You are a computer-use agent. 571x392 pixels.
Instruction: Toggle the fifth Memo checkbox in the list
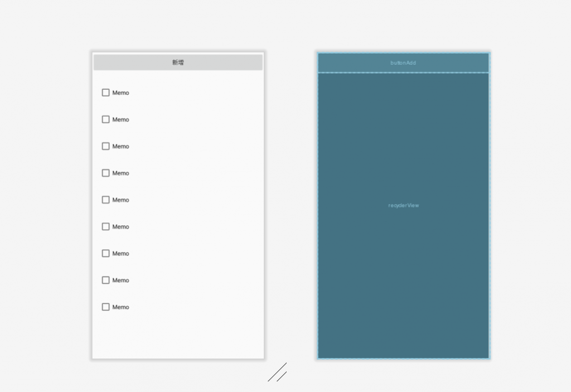(x=105, y=200)
